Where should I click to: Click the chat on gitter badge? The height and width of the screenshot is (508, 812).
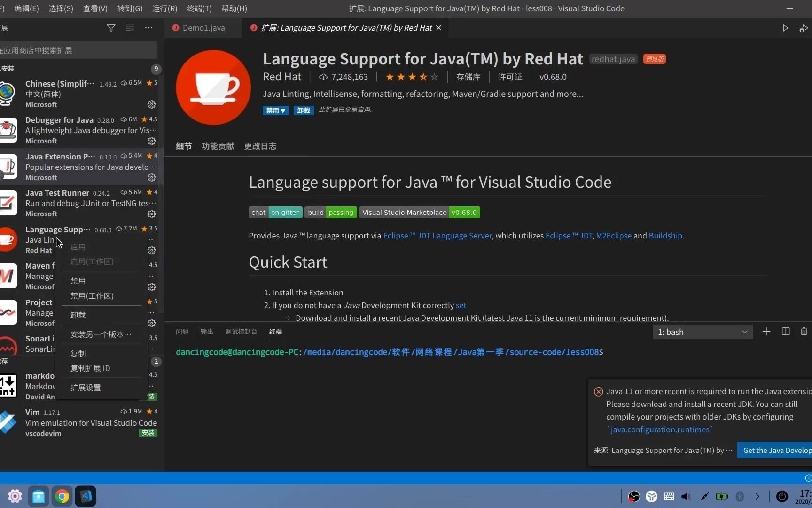click(275, 213)
